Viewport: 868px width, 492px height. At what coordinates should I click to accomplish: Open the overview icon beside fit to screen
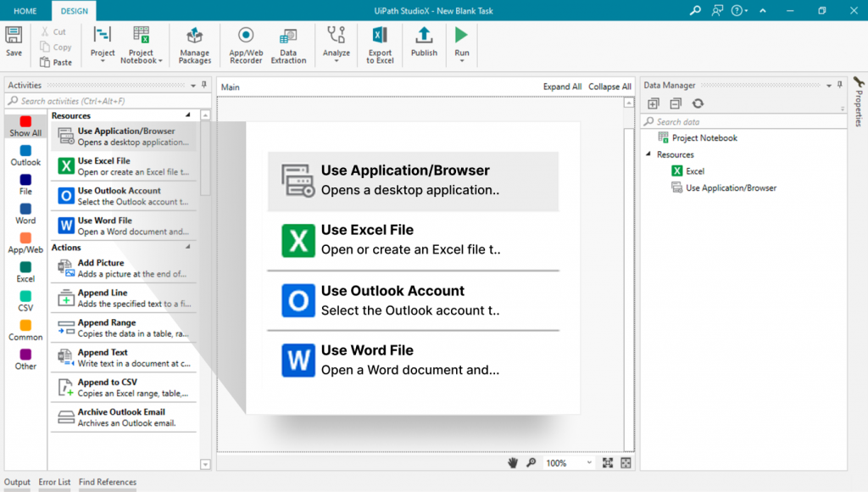pos(626,463)
